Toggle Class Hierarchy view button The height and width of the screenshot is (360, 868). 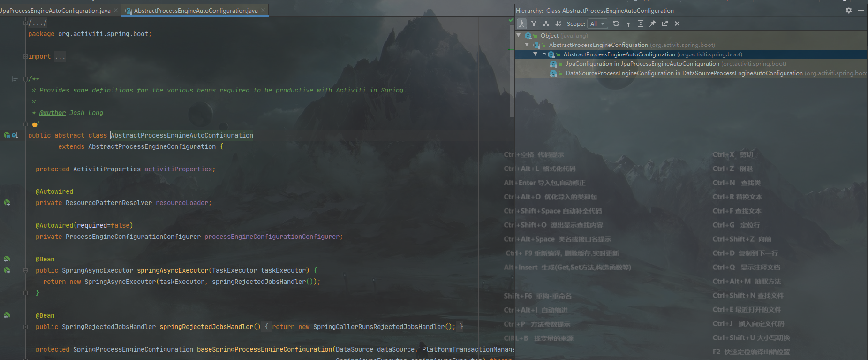[x=521, y=23]
